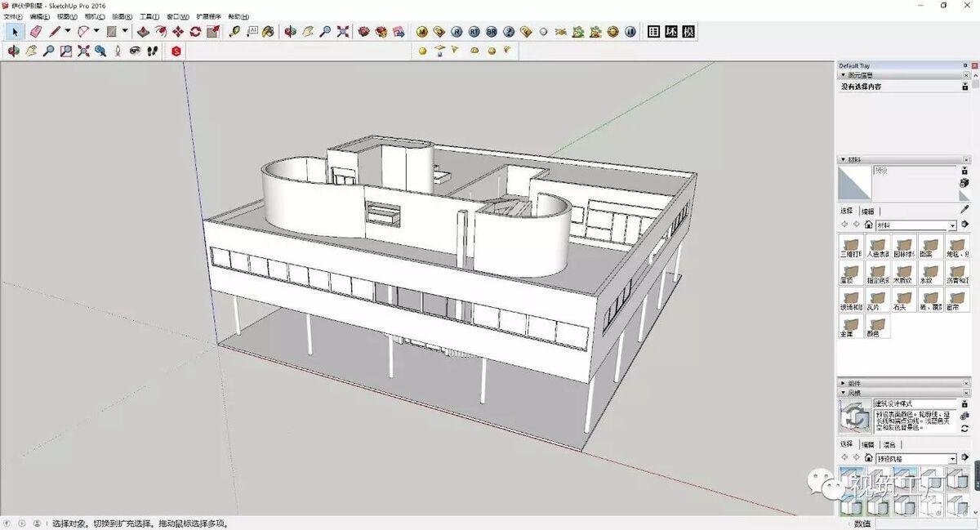This screenshot has height=530, width=980.
Task: Activate the Push/Pull tool
Action: 143,32
